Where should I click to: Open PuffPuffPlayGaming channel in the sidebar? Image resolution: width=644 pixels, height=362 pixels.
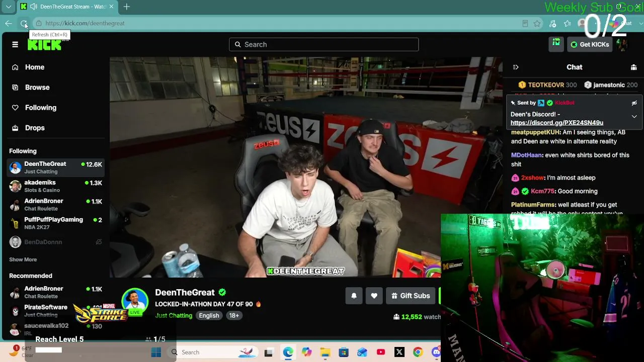tap(55, 223)
